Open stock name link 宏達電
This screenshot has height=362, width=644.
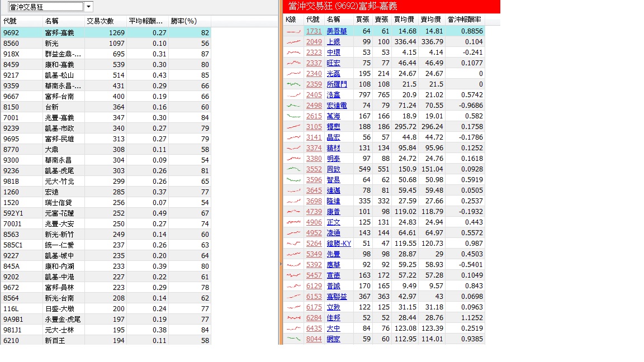[x=337, y=106]
